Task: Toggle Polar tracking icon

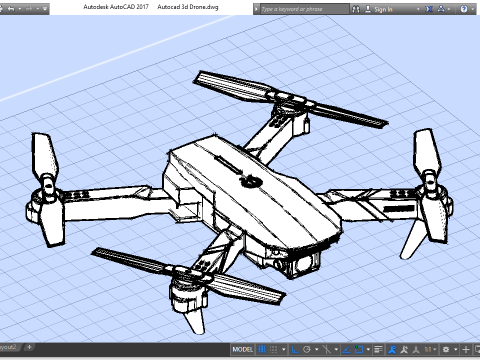Action: (307, 349)
